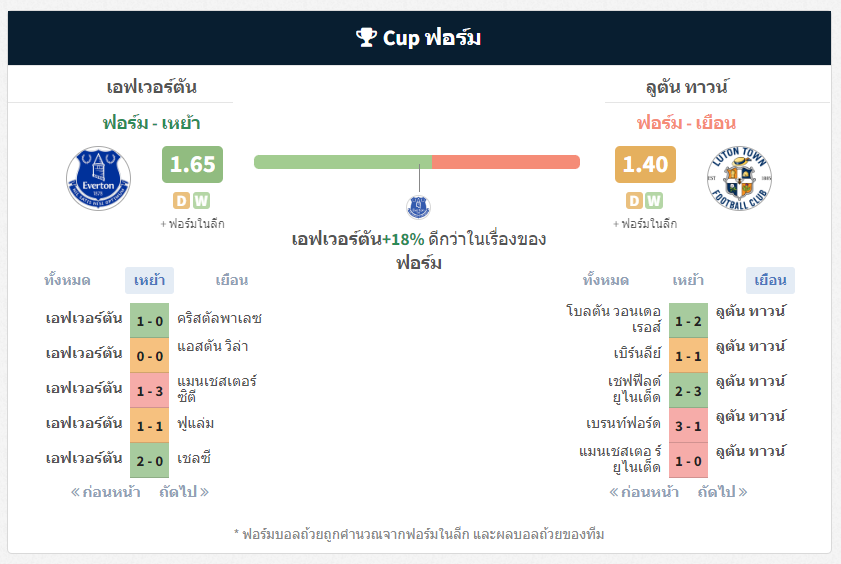The width and height of the screenshot is (841, 564).
Task: Select ทั้งหมด tab under Luton Town
Action: click(x=606, y=280)
